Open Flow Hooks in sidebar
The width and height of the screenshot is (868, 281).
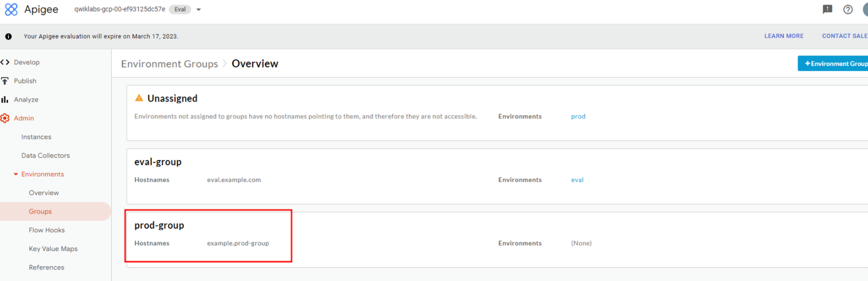tap(46, 230)
